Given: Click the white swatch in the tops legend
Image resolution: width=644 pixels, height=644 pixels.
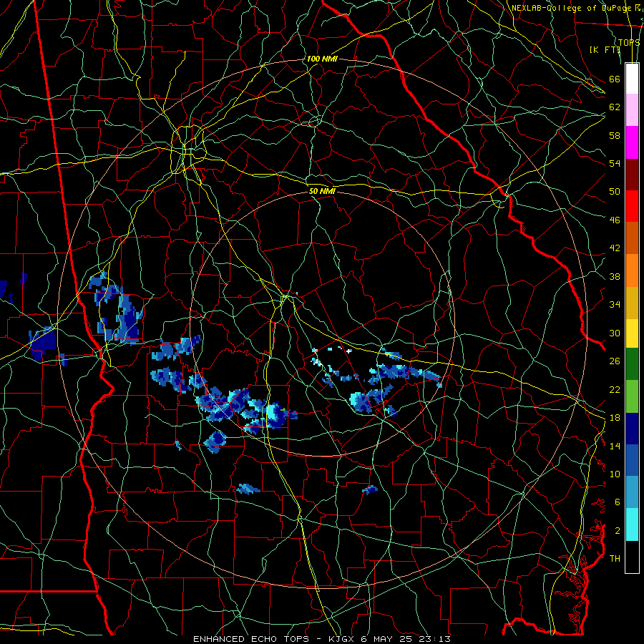Looking at the screenshot, I should [632, 79].
